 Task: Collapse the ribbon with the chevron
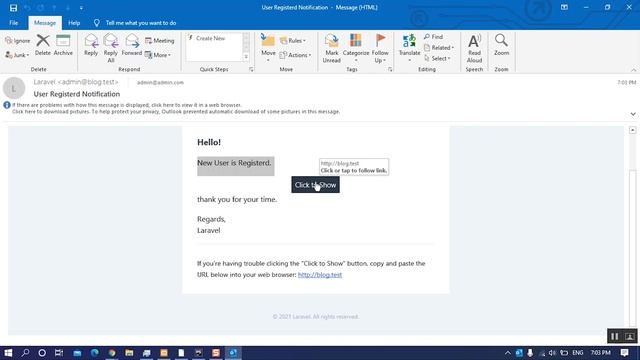coord(633,70)
